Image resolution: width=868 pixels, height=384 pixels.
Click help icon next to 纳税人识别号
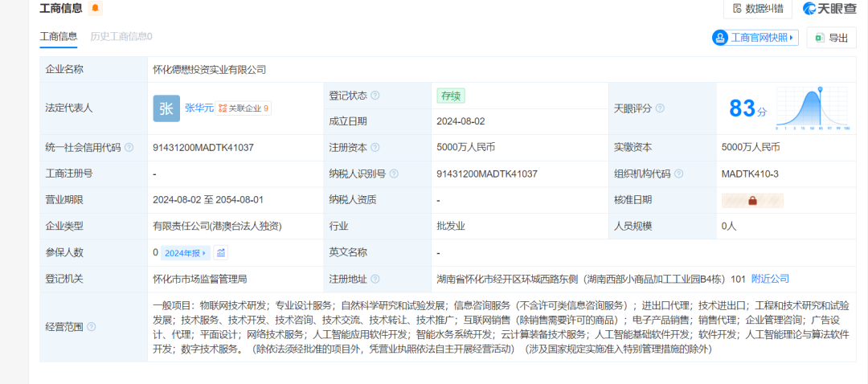tap(394, 174)
